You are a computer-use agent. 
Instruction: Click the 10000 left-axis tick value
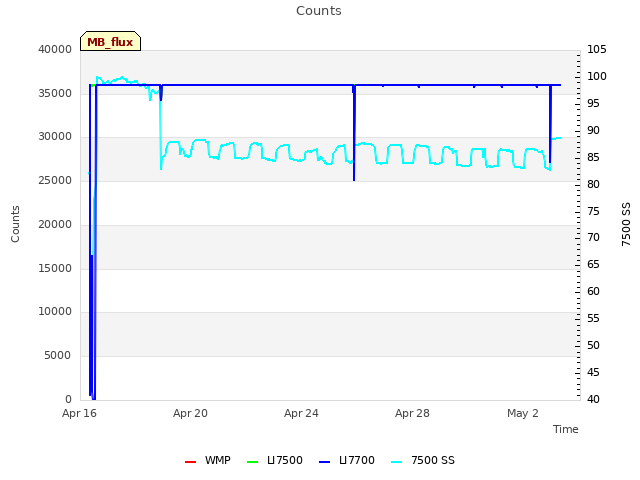(x=55, y=311)
